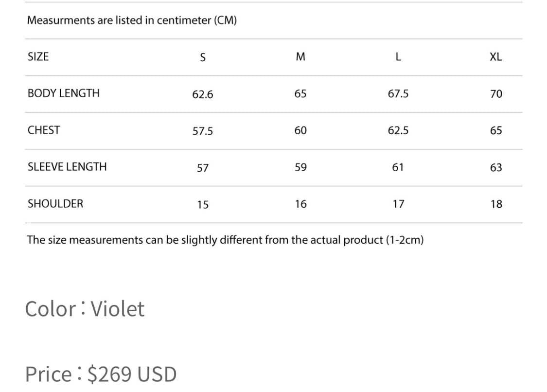Click the 67.5 body length value
The width and height of the screenshot is (547, 392).
tap(398, 94)
